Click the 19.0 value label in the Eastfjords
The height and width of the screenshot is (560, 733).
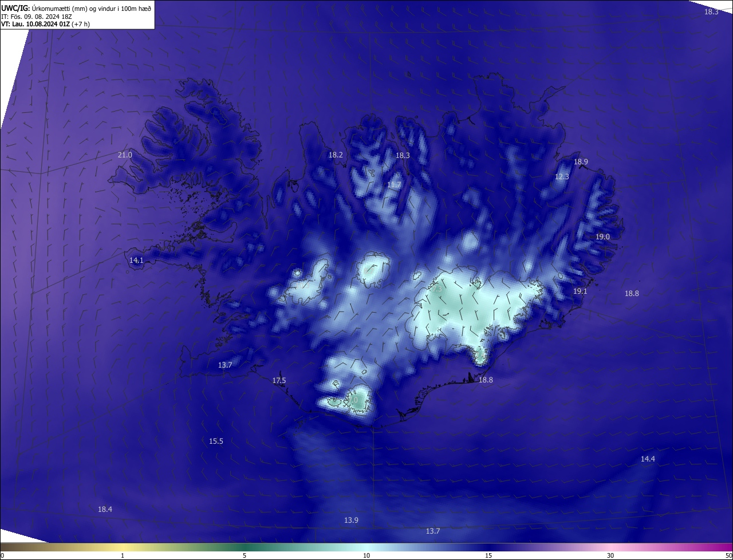[x=602, y=237]
